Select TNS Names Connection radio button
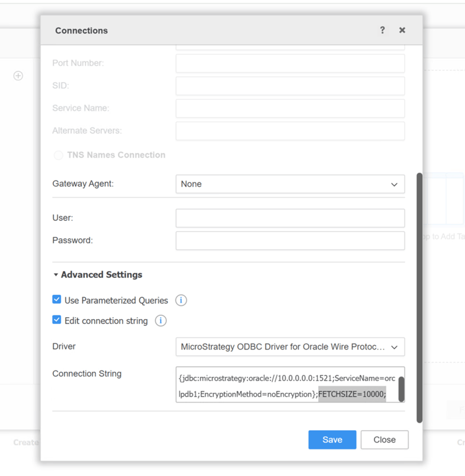This screenshot has width=465, height=476. point(58,155)
